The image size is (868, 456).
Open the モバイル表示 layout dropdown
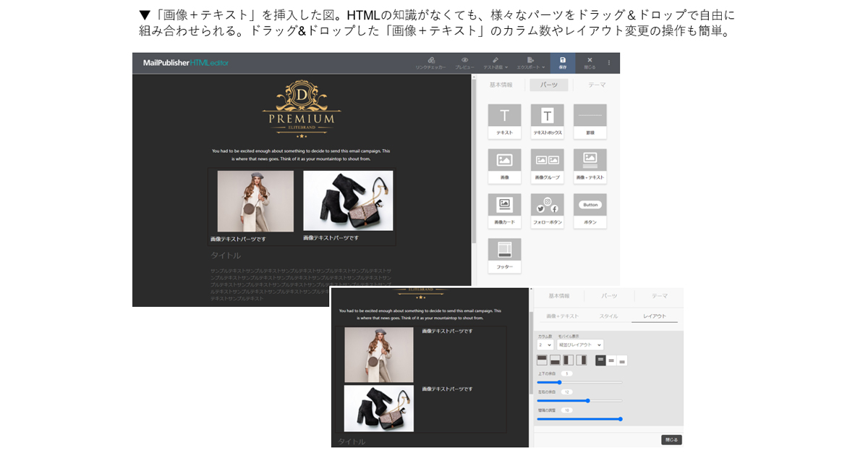point(581,345)
